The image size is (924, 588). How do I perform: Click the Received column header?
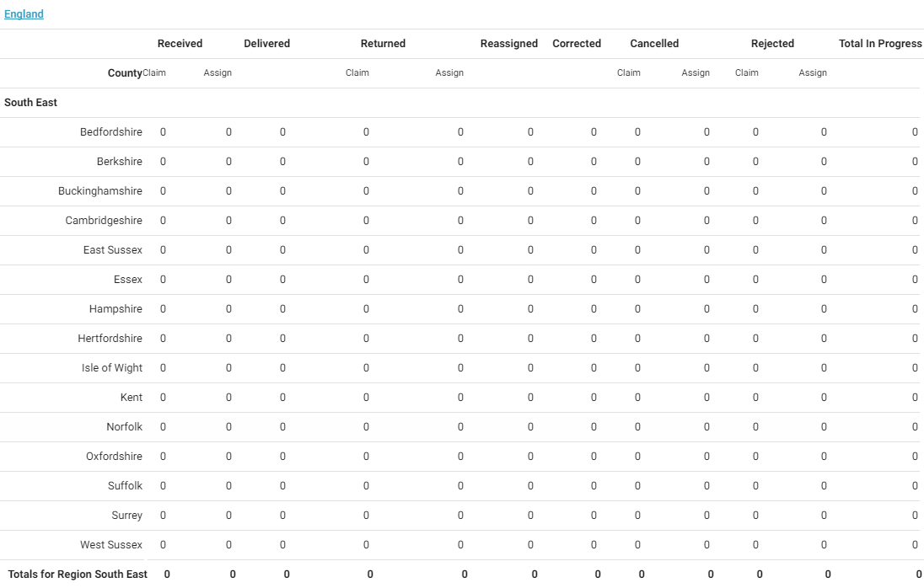180,44
